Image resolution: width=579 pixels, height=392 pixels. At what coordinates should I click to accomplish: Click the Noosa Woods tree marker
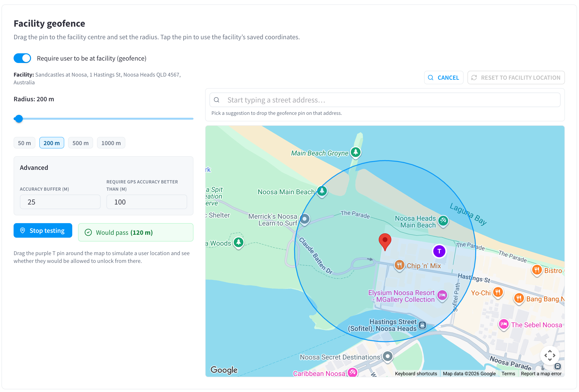[x=238, y=243]
